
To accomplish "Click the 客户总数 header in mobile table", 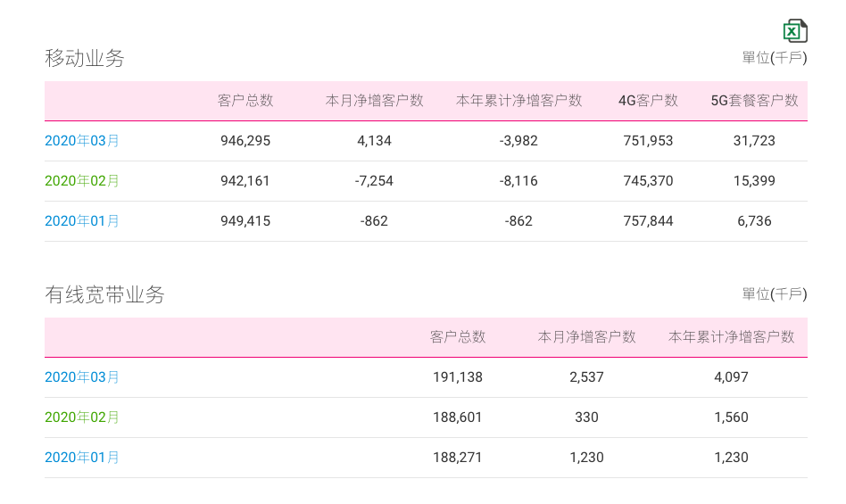I will coord(245,101).
